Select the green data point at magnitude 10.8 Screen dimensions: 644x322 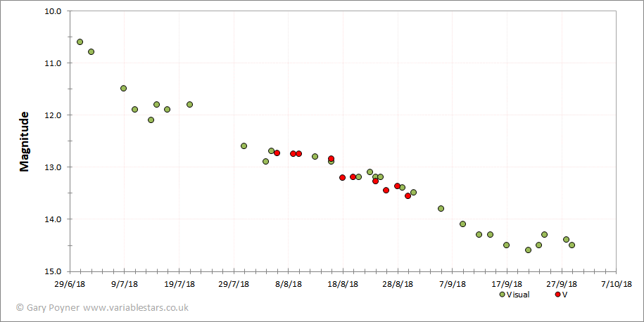click(x=91, y=52)
